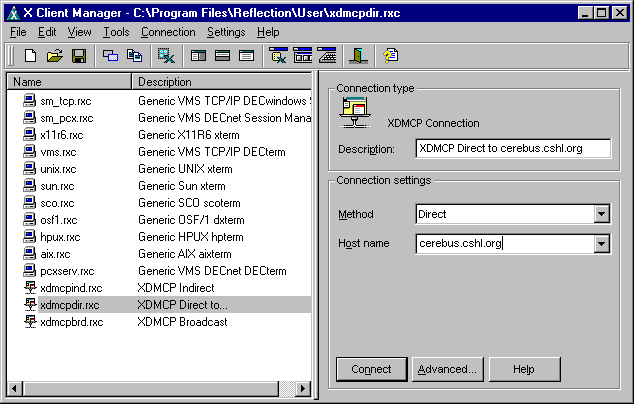This screenshot has height=404, width=634.
Task: Select the vms.rxc client icon
Action: point(29,151)
